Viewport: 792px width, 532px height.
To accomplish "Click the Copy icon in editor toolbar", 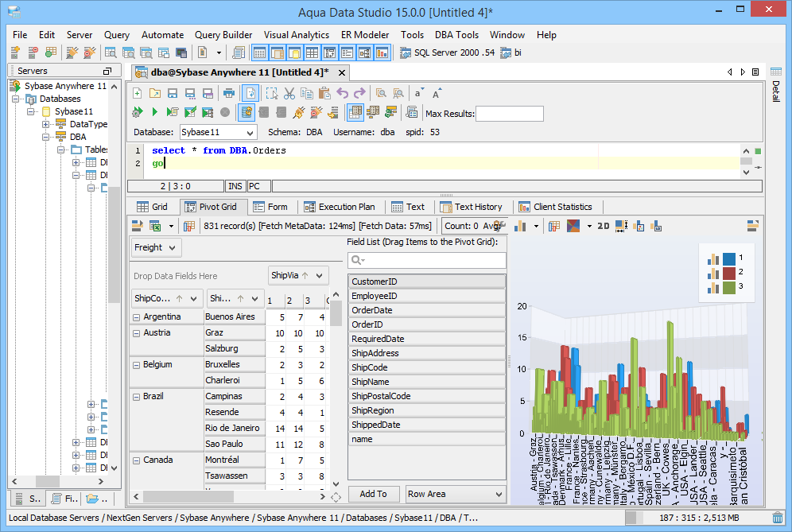I will pos(307,94).
